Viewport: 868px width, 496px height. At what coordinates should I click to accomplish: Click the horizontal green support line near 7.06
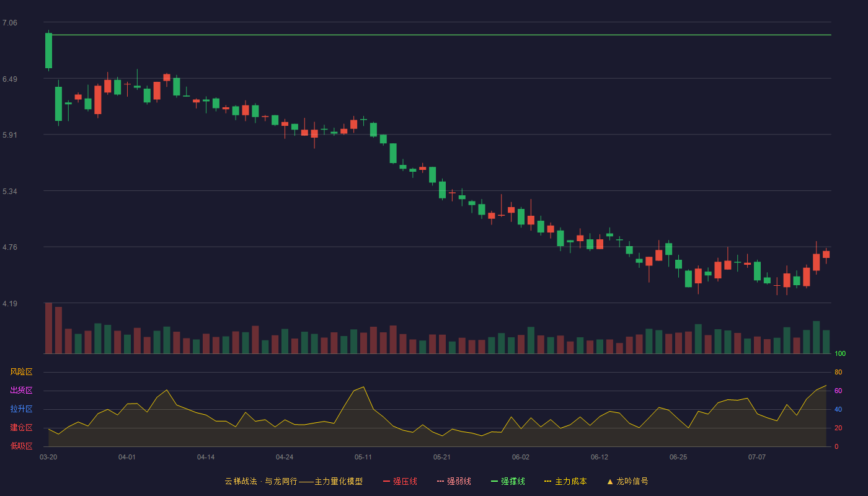click(441, 35)
